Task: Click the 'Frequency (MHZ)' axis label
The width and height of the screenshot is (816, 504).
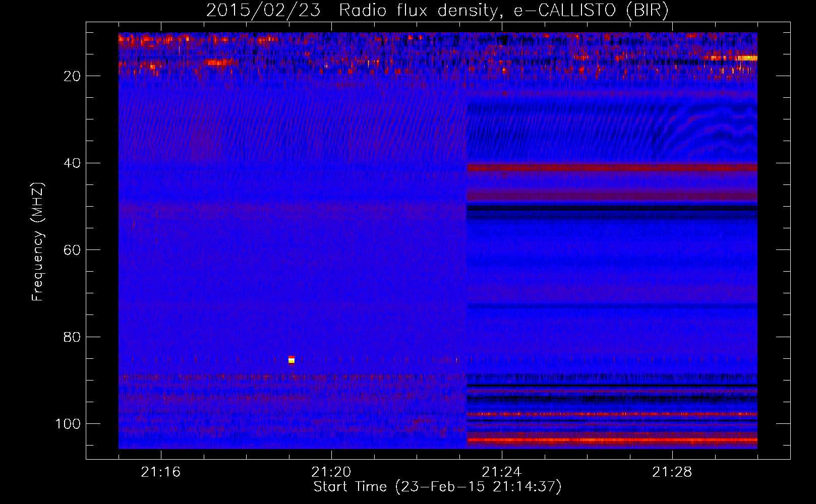Action: point(38,242)
